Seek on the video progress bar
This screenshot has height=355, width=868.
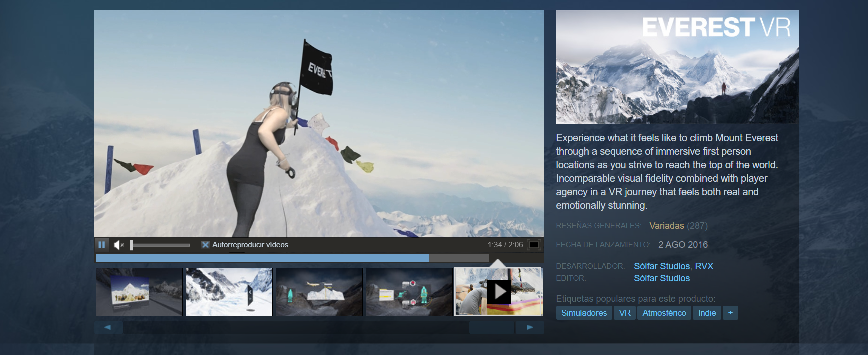click(x=292, y=258)
